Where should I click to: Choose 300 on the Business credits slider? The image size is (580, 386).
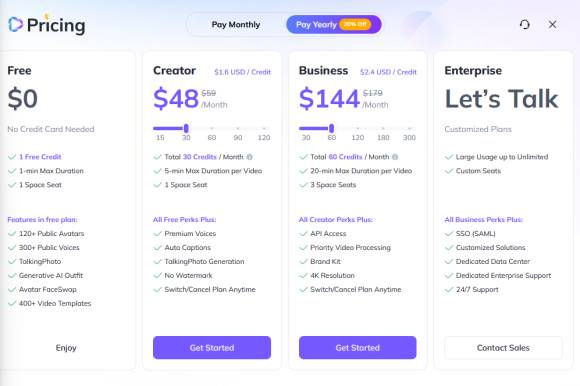coord(409,129)
